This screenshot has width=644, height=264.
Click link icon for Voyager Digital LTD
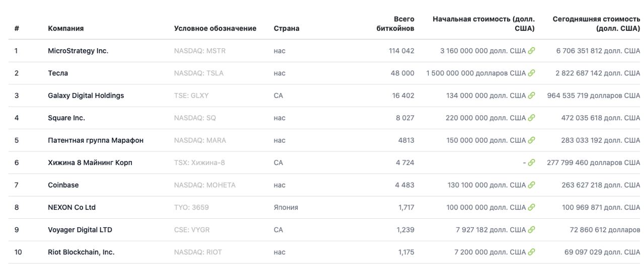click(x=531, y=230)
